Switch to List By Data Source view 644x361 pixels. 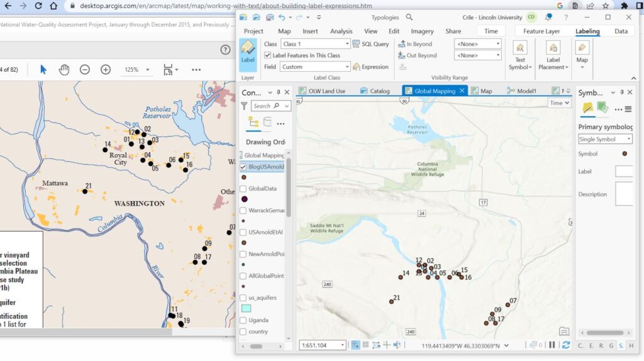pos(267,122)
